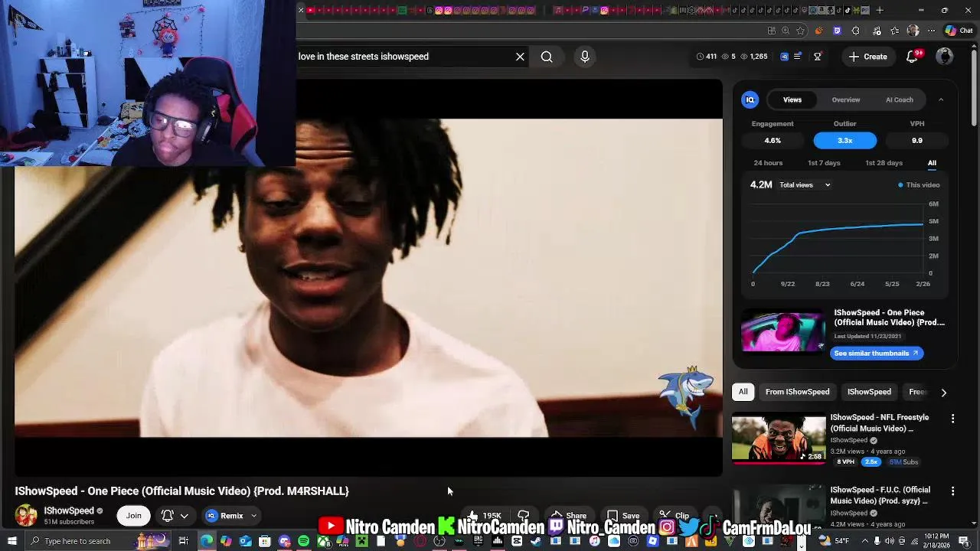Open Windows Start menu
The width and height of the screenshot is (980, 551).
coord(11,541)
